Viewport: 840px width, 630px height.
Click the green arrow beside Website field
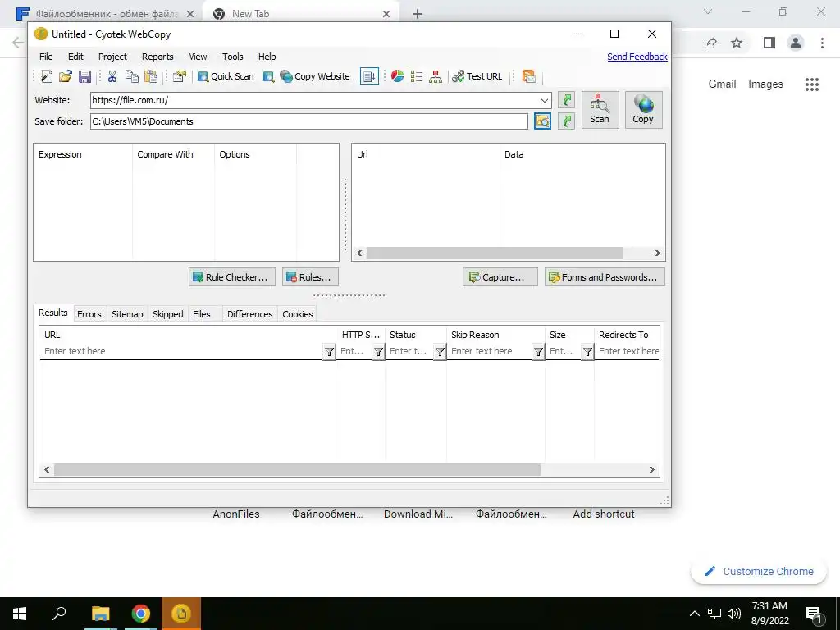[566, 99]
